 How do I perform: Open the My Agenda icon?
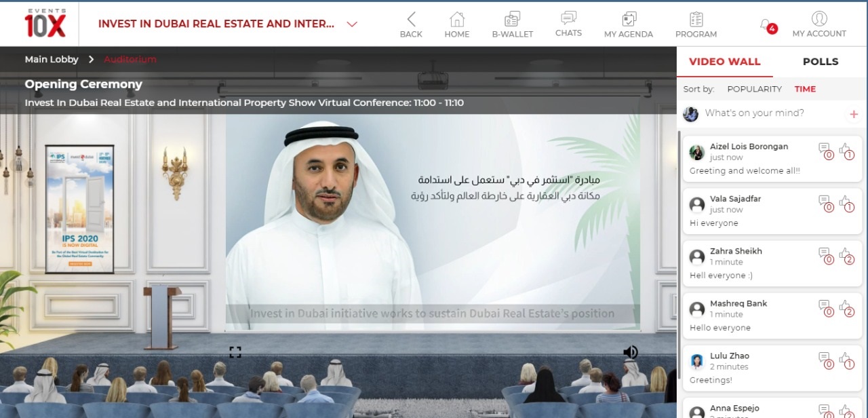coord(629,19)
